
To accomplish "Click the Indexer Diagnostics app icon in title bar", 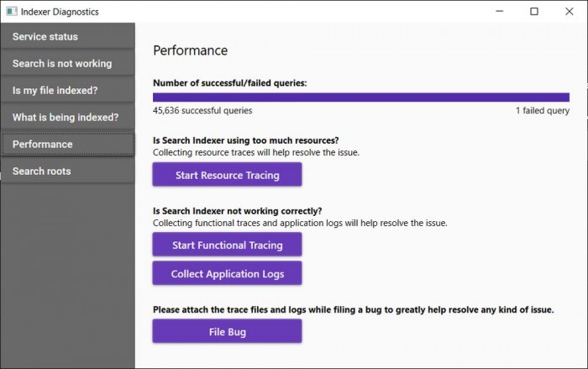I will pyautogui.click(x=11, y=12).
